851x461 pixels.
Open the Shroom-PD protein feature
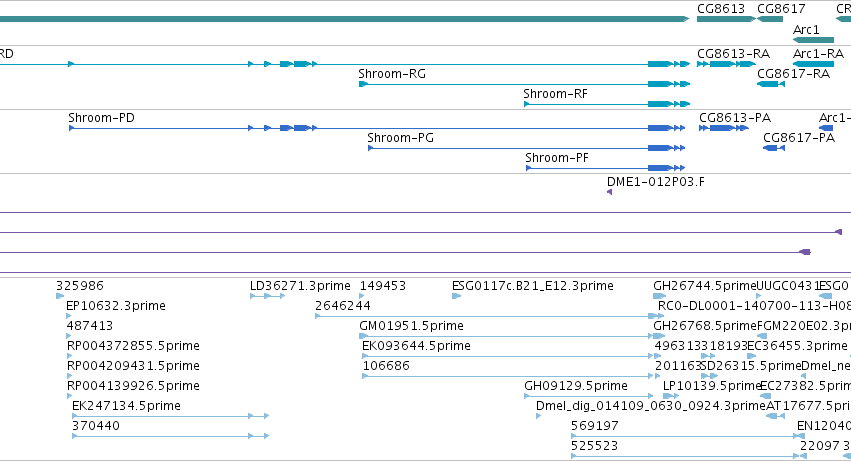(101, 118)
